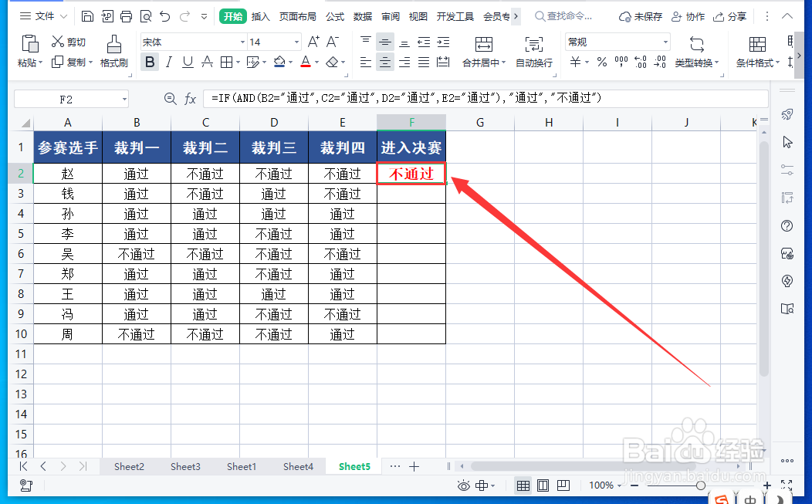The width and height of the screenshot is (812, 504).
Task: Open the Name Box F2 dropdown
Action: 125,99
